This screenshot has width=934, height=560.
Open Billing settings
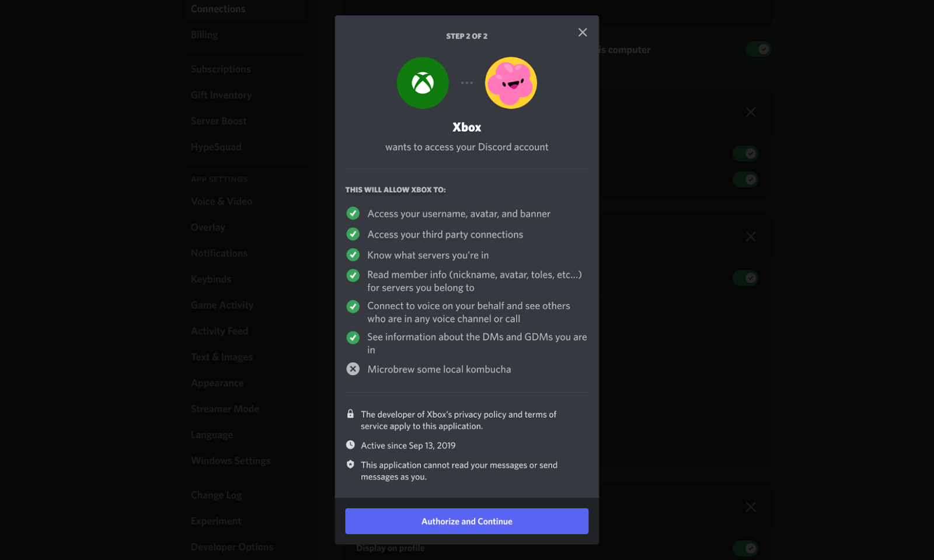(x=204, y=34)
